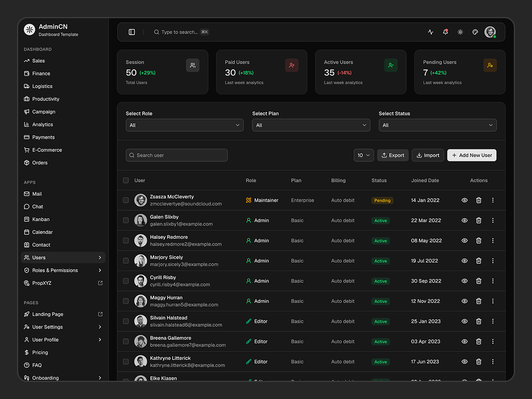This screenshot has height=399, width=532.
Task: Expand the Users sidebar chevron
Action: (100, 257)
